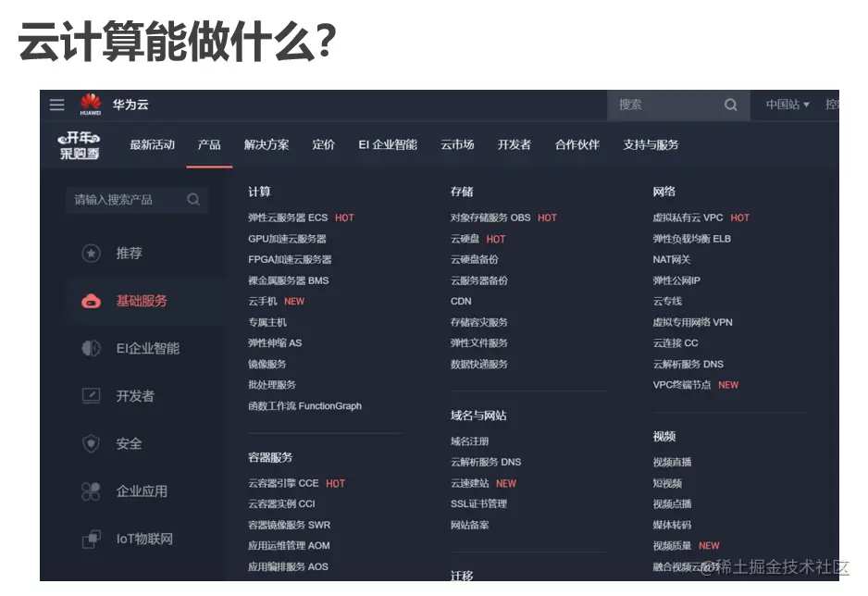Screen dimensions: 868x596
Task: Open NAT网关 link
Action: (672, 259)
